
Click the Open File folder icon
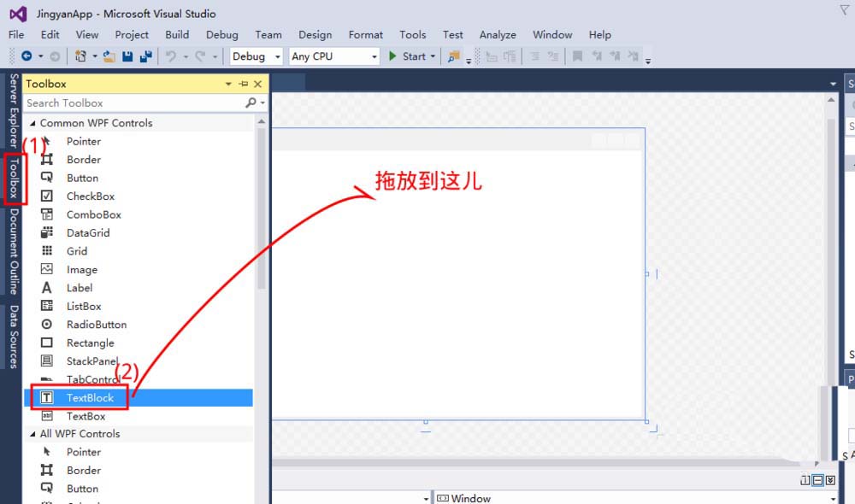pos(109,56)
